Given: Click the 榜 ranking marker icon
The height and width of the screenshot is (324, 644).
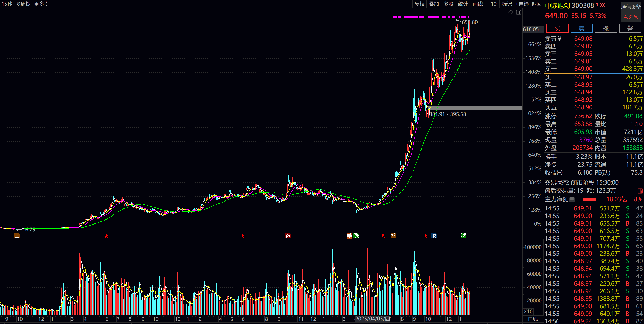Looking at the screenshot, I should 394,236.
